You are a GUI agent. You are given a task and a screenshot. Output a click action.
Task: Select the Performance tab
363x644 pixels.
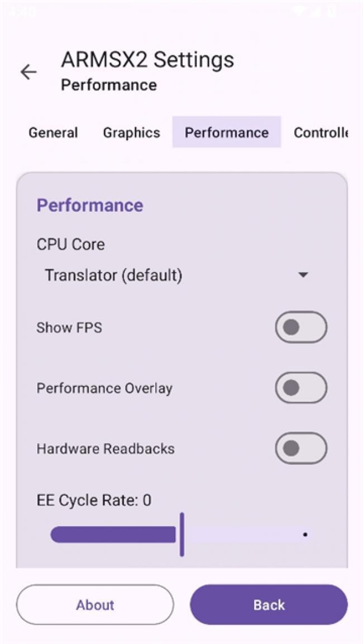(226, 132)
